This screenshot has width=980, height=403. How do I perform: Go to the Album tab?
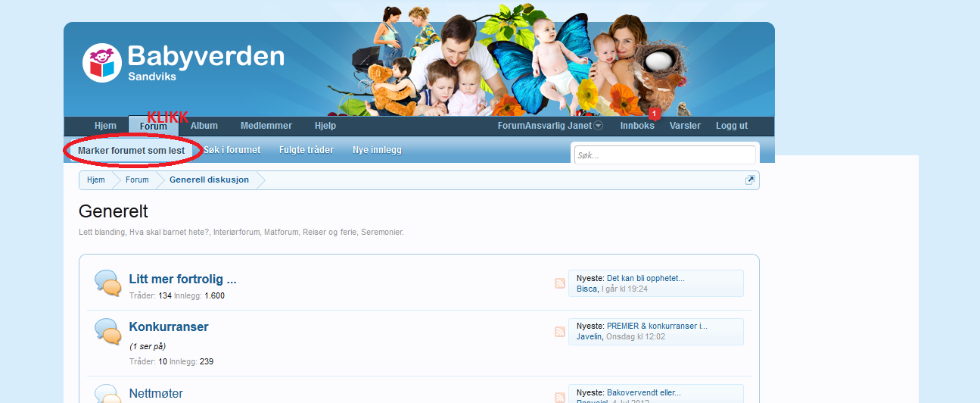click(x=204, y=126)
